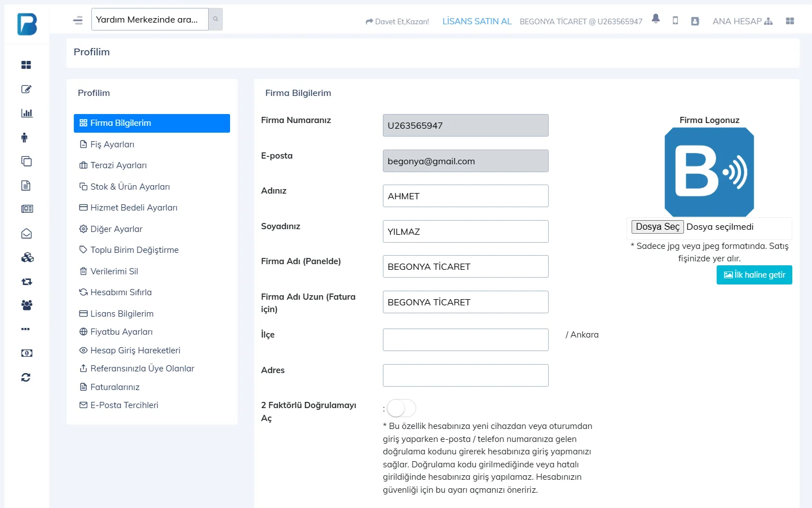Click into the Adınız input field
The image size is (812, 508).
(466, 196)
